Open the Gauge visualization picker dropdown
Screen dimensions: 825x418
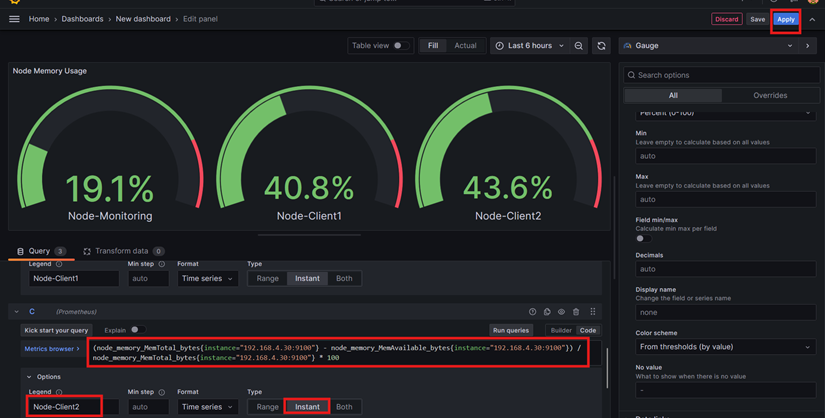(709, 46)
